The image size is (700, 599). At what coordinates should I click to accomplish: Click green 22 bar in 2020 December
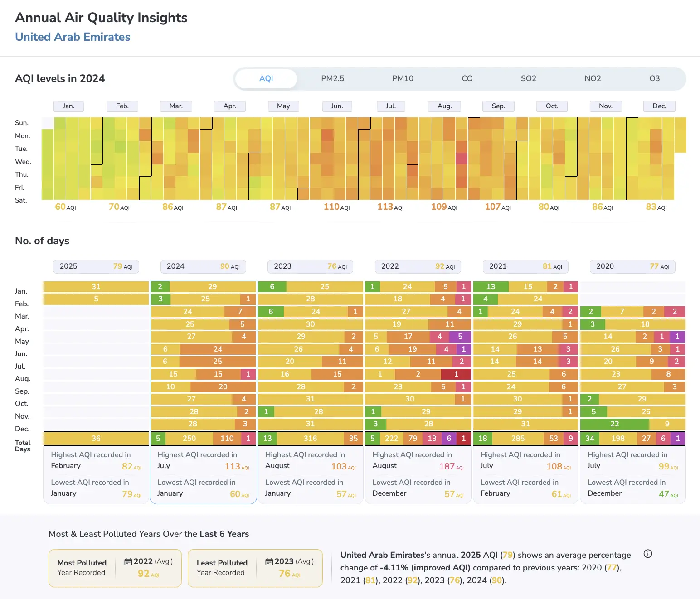point(615,424)
